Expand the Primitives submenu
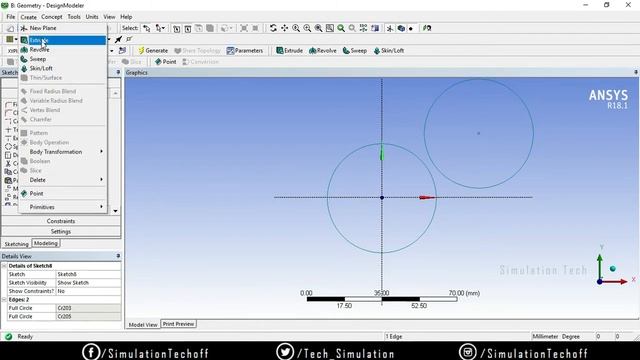The height and width of the screenshot is (360, 640). (62, 207)
